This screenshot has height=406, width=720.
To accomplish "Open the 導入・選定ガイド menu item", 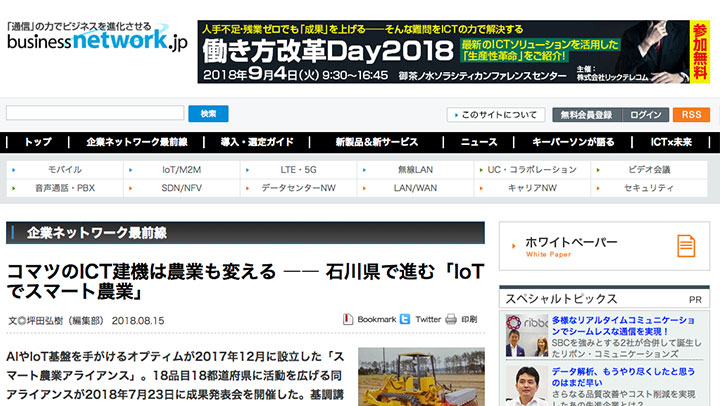I will 257,142.
